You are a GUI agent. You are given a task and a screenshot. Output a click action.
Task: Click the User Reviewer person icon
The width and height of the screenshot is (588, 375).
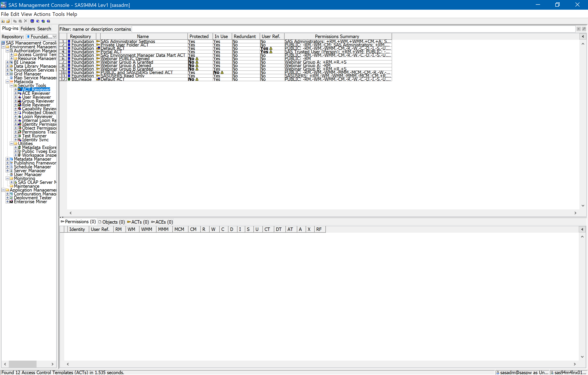20,97
